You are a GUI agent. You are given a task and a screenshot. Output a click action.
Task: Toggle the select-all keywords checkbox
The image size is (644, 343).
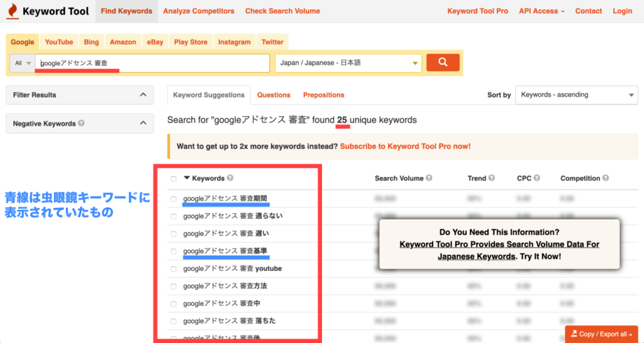[174, 179]
